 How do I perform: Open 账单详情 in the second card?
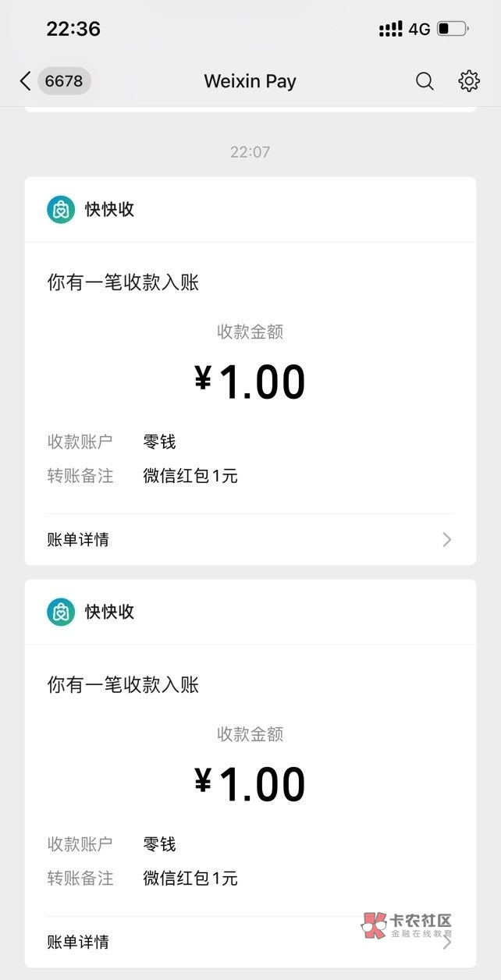(78, 942)
